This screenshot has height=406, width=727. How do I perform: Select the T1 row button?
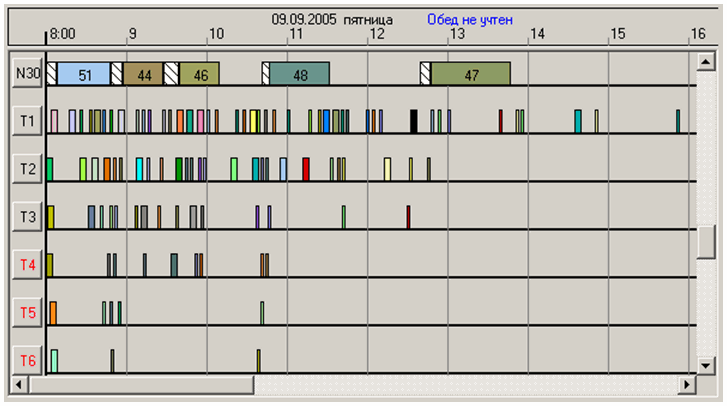point(27,121)
